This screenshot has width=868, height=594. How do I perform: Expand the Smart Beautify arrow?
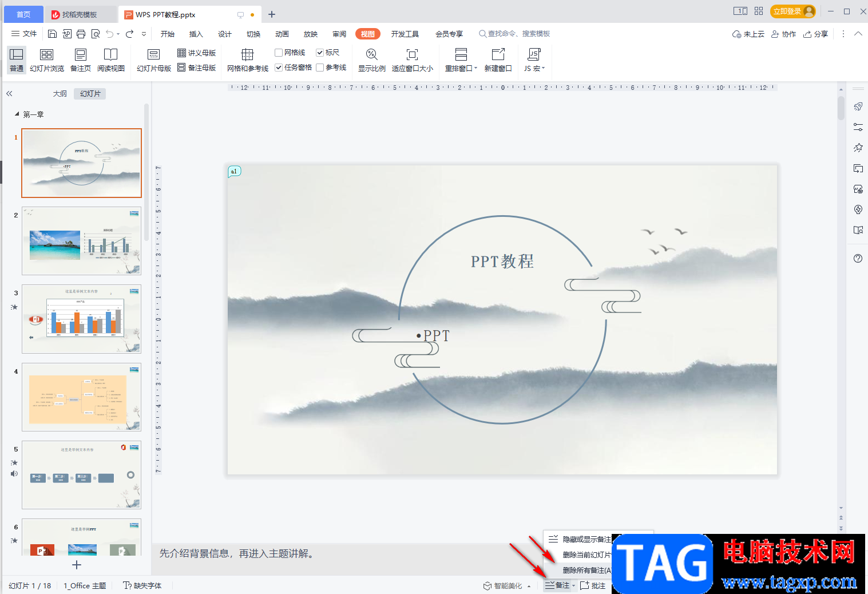pos(529,585)
